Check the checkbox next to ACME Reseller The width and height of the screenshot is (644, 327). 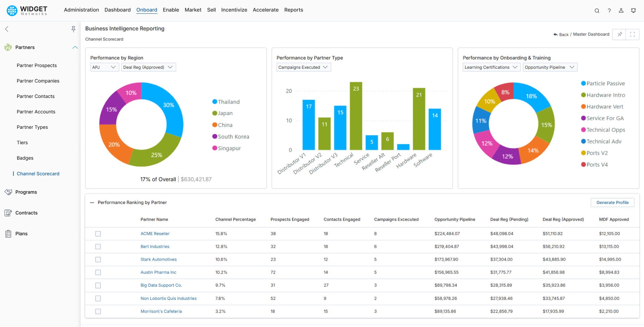point(98,234)
